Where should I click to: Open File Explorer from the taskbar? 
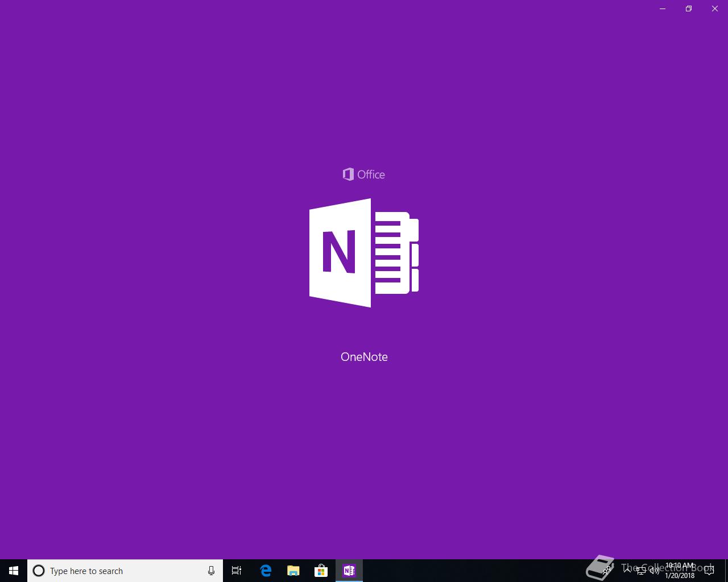click(x=293, y=571)
